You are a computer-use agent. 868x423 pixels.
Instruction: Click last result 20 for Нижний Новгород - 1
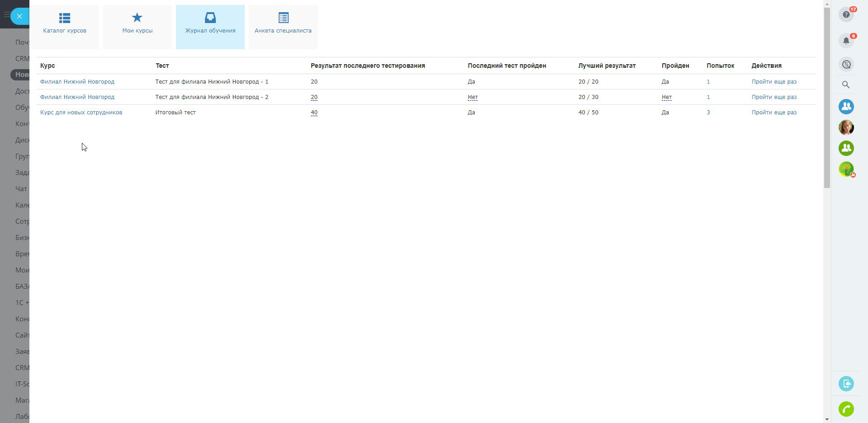(x=314, y=82)
